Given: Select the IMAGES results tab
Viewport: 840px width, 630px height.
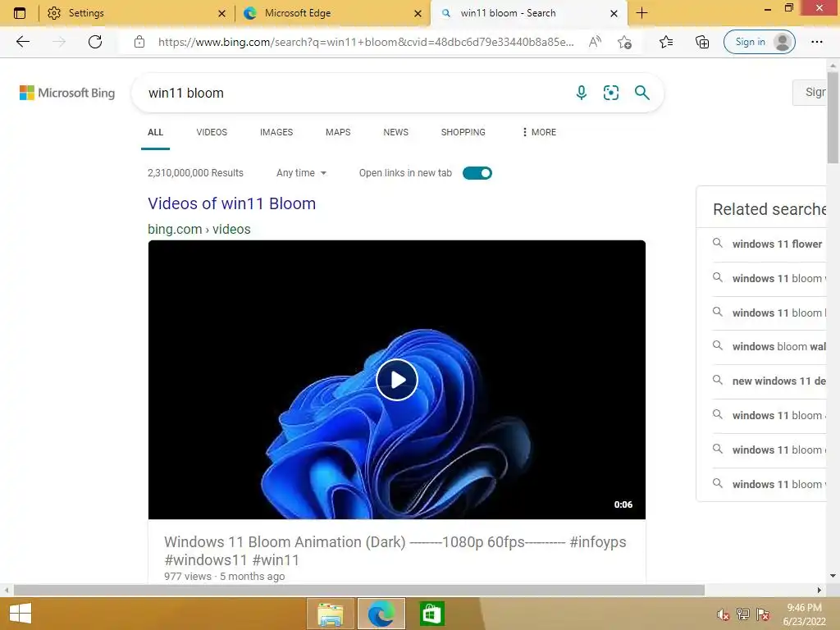Looking at the screenshot, I should pos(276,132).
